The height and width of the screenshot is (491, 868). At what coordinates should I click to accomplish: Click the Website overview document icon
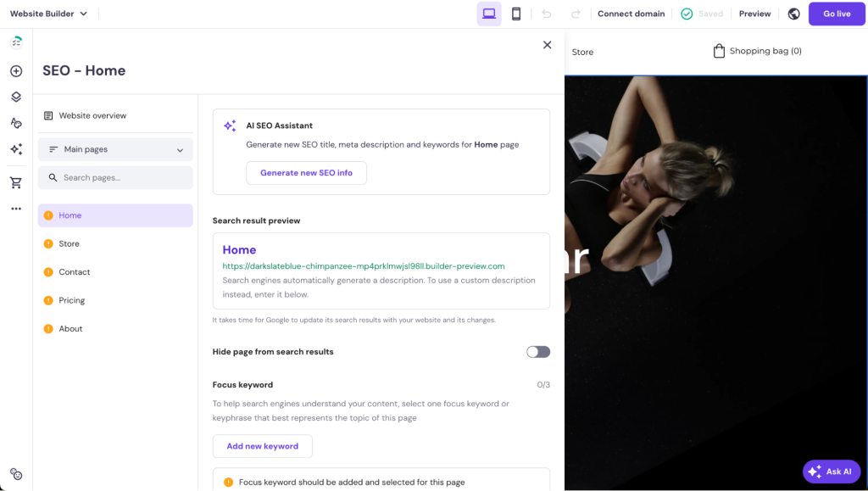[x=48, y=115]
